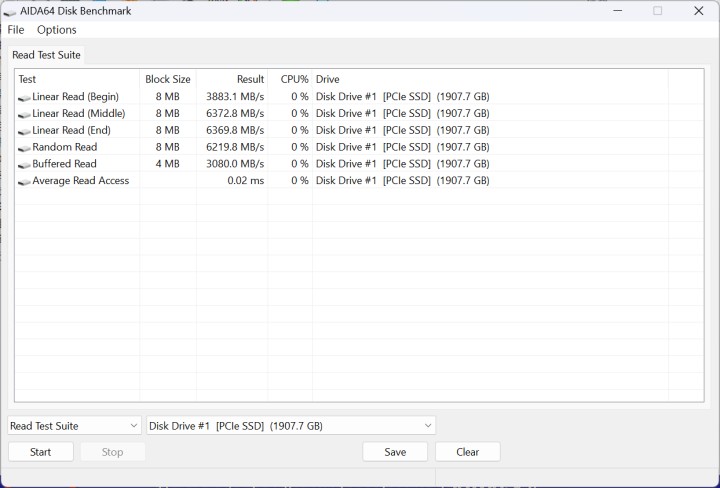Click the Linear Read (Begin) disk icon
Viewport: 720px width, 488px height.
tap(24, 98)
